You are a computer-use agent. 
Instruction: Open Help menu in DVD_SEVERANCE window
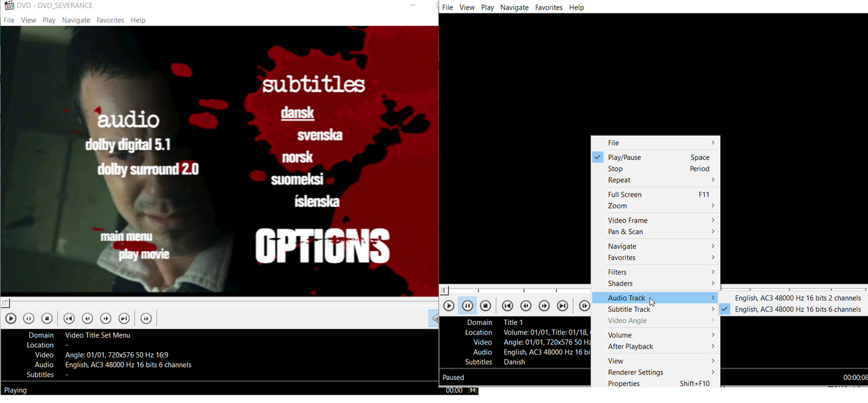[138, 20]
